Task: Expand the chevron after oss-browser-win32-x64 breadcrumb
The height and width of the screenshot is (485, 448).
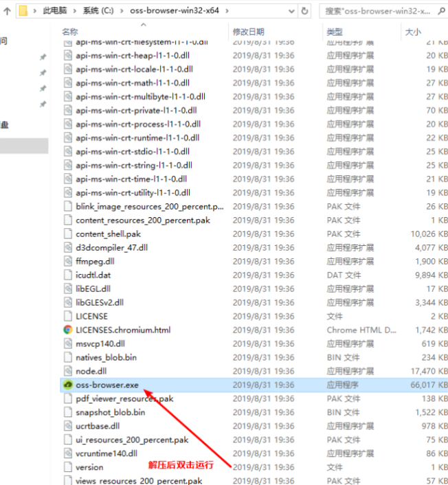Action: (x=227, y=11)
